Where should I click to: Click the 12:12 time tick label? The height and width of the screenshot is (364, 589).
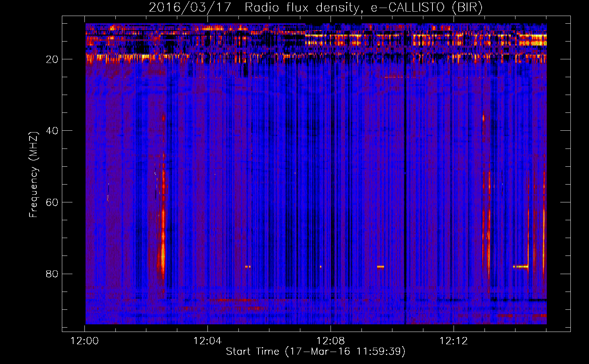click(x=454, y=341)
